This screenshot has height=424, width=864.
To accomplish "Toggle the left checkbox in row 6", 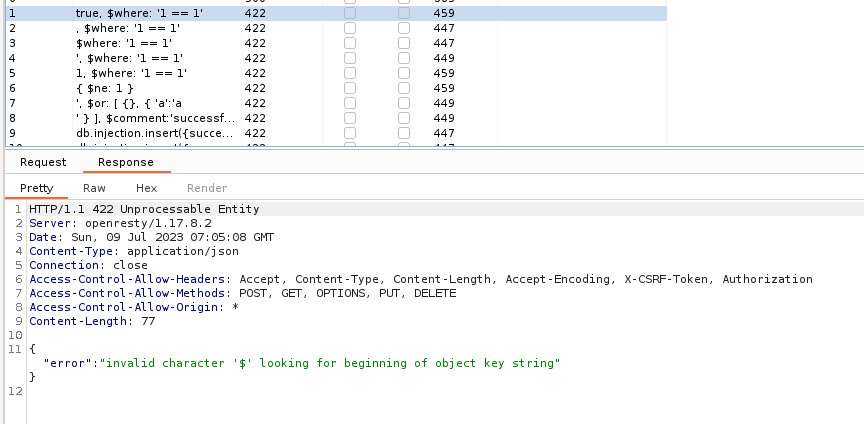I will coord(350,89).
